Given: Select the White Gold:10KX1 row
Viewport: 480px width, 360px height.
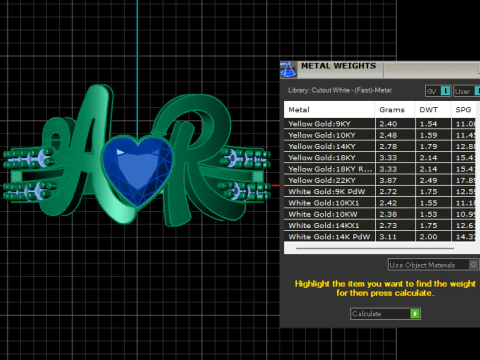Looking at the screenshot, I should 380,203.
